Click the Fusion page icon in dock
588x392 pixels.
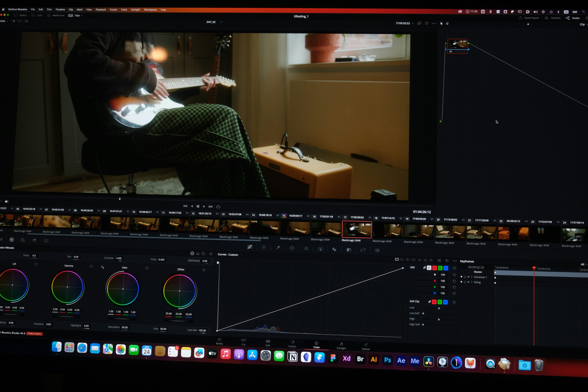coord(292,343)
